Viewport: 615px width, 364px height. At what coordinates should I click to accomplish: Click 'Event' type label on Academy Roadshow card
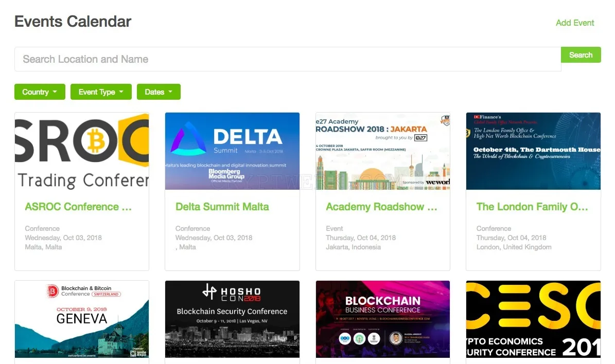pos(334,228)
